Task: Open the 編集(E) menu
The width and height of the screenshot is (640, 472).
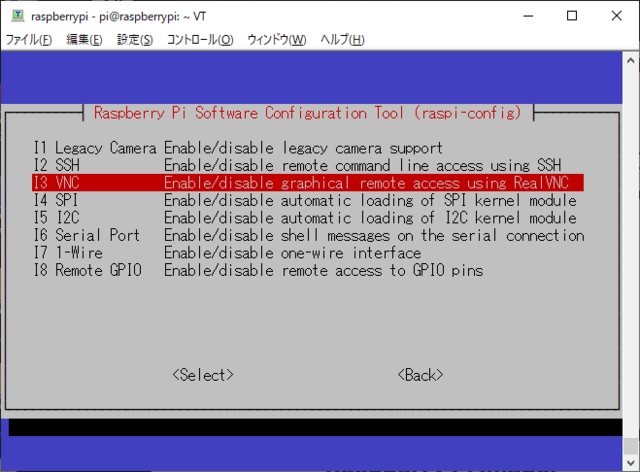Action: 84,40
